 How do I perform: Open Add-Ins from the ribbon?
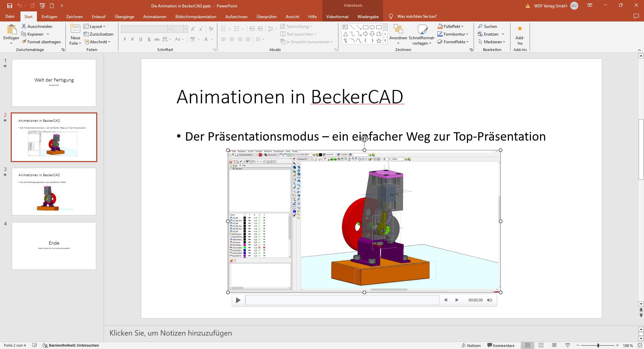[x=520, y=36]
